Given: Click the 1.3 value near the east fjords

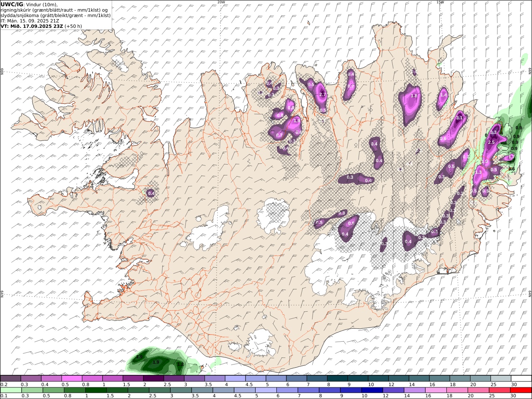Looking at the screenshot, I should [x=478, y=172].
